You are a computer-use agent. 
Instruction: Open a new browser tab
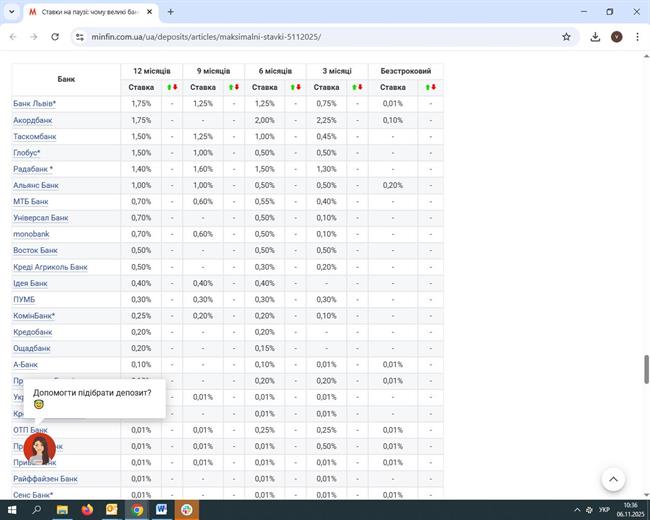tap(170, 12)
